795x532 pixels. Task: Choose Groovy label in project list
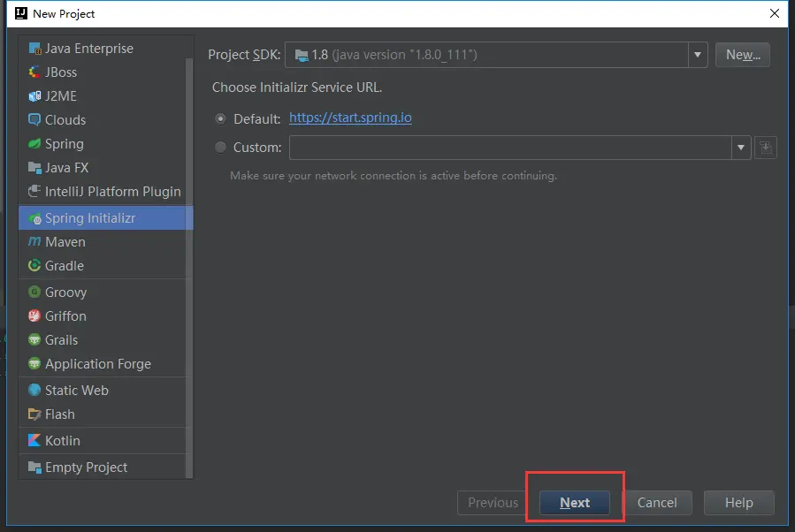click(x=66, y=293)
